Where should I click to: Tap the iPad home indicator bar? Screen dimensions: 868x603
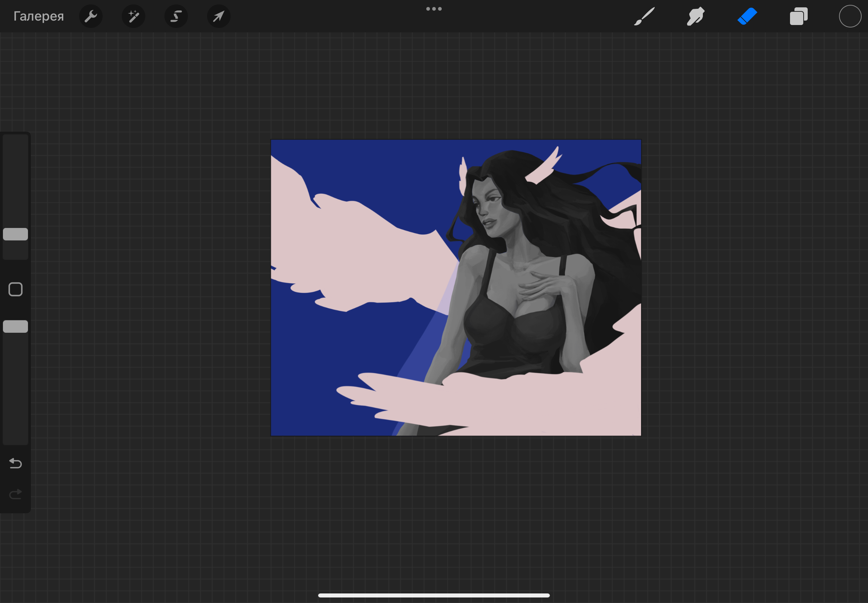point(434,595)
